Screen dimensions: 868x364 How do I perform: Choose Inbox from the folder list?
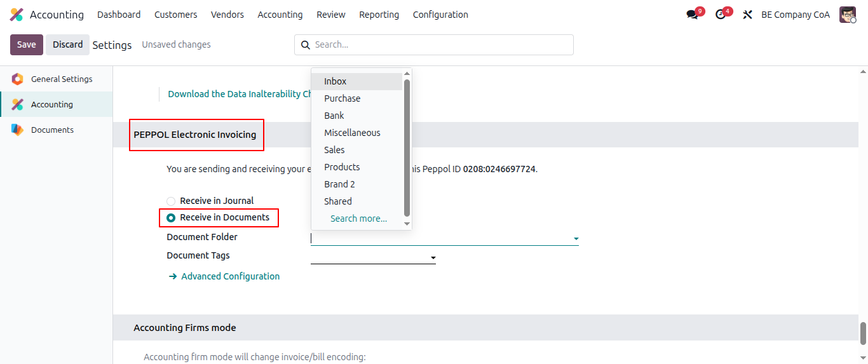(358, 81)
